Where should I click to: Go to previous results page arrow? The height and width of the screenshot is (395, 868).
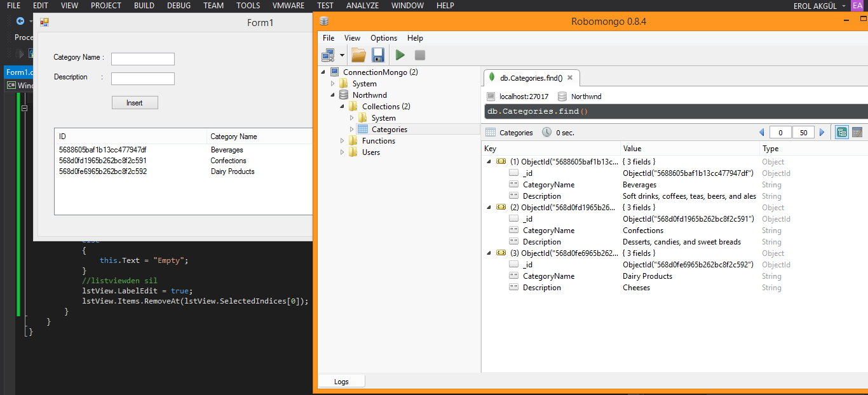click(x=762, y=133)
